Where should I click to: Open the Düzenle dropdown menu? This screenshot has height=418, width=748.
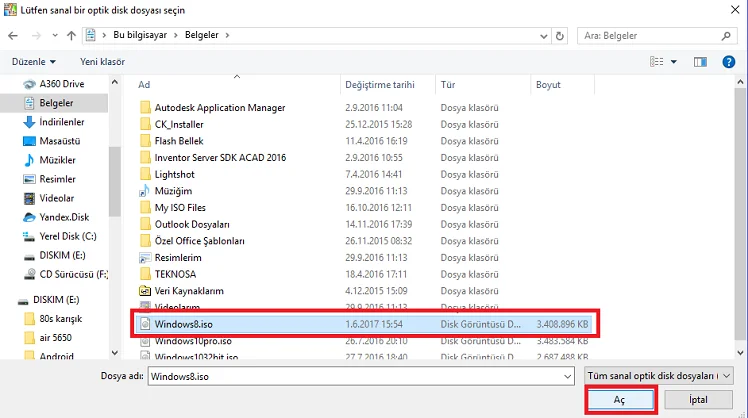pyautogui.click(x=31, y=62)
